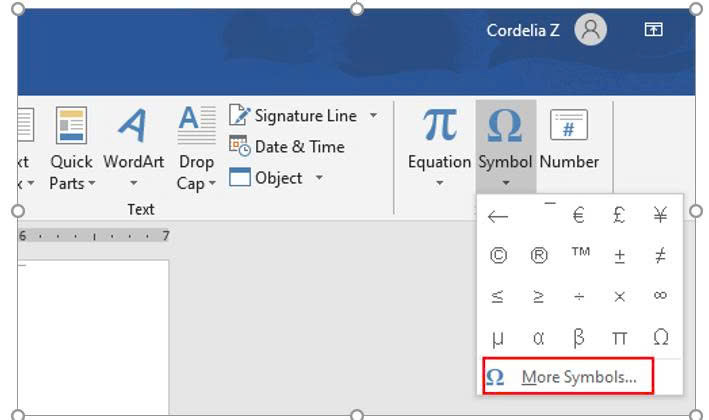Click the horizontal ruler
The height and width of the screenshot is (420, 709).
pos(92,237)
